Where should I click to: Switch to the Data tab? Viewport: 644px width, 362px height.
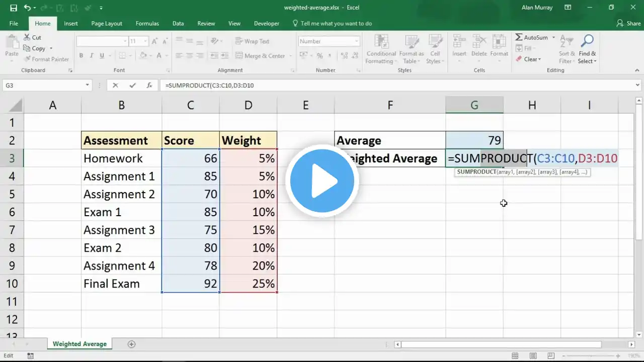pyautogui.click(x=178, y=24)
